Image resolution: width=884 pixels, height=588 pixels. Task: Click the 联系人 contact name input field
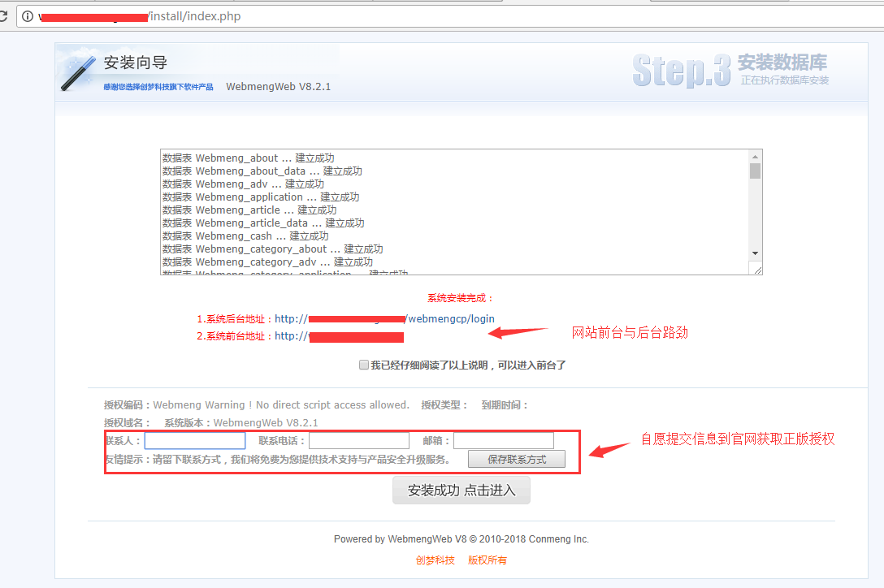195,440
